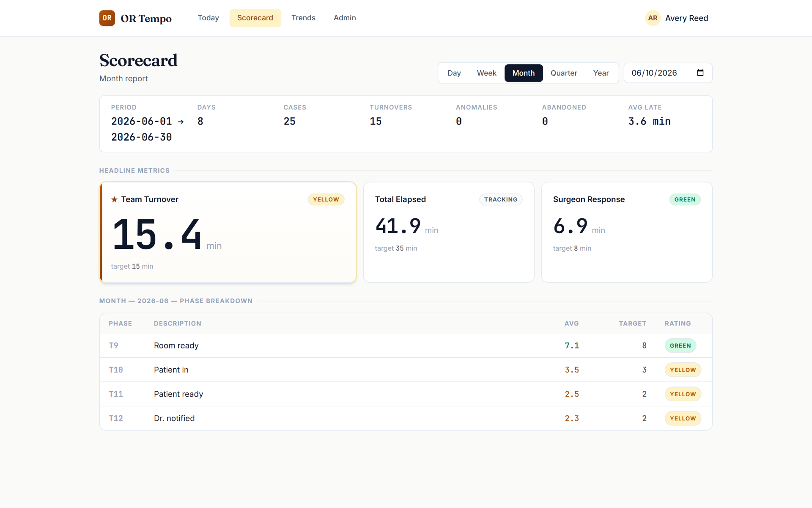Click the 06/10/2026 date field

coord(668,73)
